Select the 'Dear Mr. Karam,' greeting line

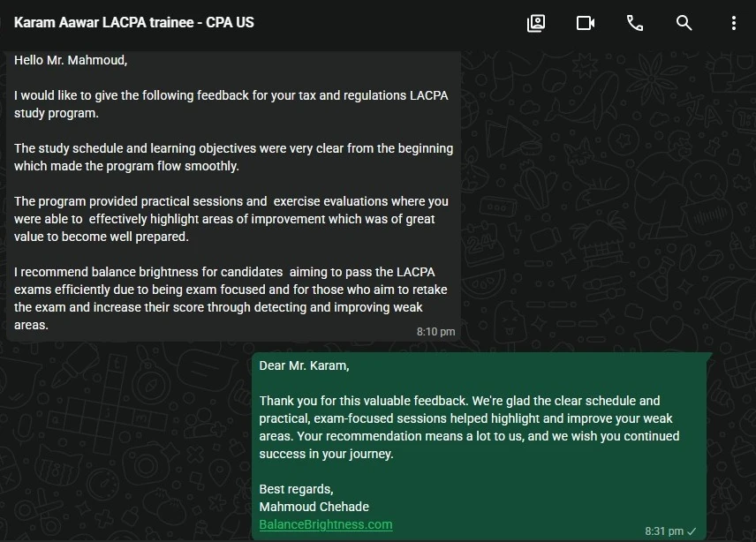304,365
